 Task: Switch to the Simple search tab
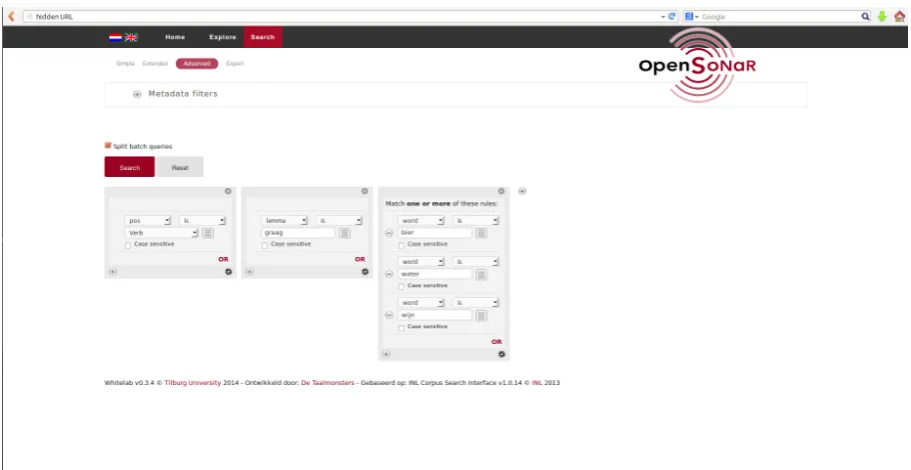[x=125, y=64]
